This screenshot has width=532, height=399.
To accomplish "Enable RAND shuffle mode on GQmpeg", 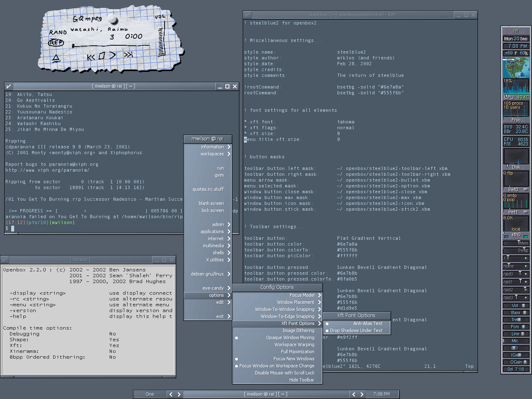I will tap(58, 32).
